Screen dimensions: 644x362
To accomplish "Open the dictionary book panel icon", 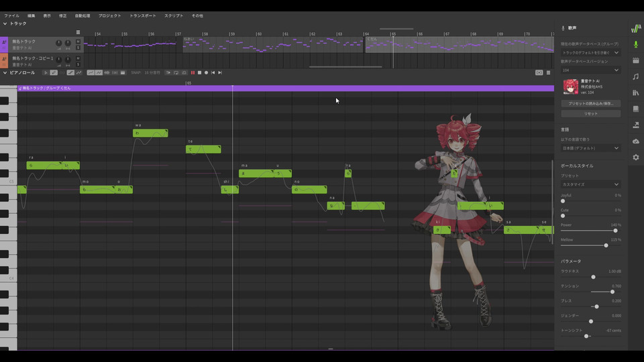I will tap(636, 109).
